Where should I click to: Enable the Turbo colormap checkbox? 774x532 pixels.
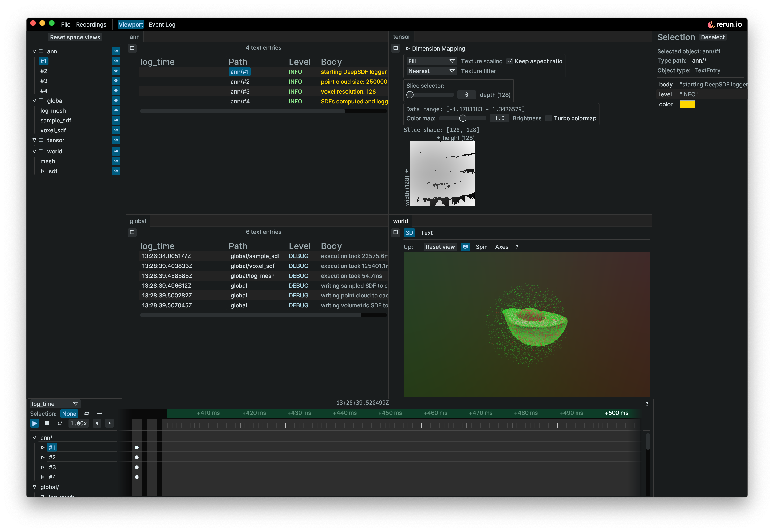548,118
